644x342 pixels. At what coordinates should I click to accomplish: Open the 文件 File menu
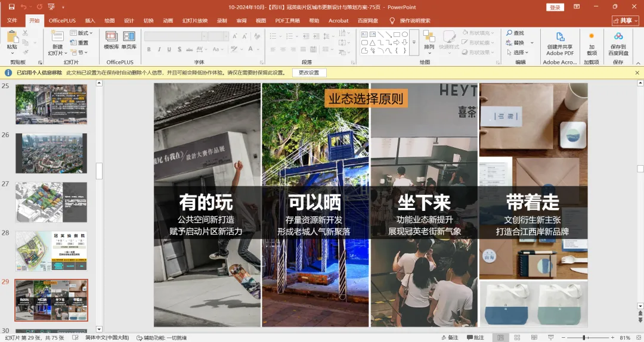(12, 20)
